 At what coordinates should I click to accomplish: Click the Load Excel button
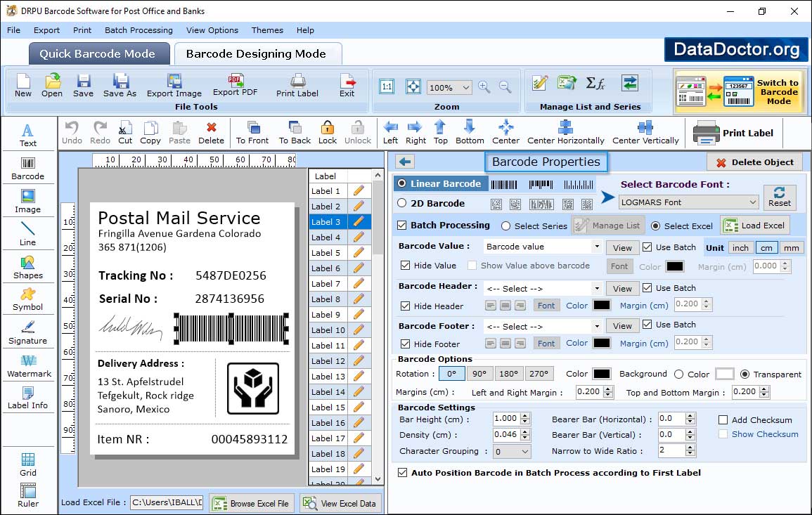(756, 226)
